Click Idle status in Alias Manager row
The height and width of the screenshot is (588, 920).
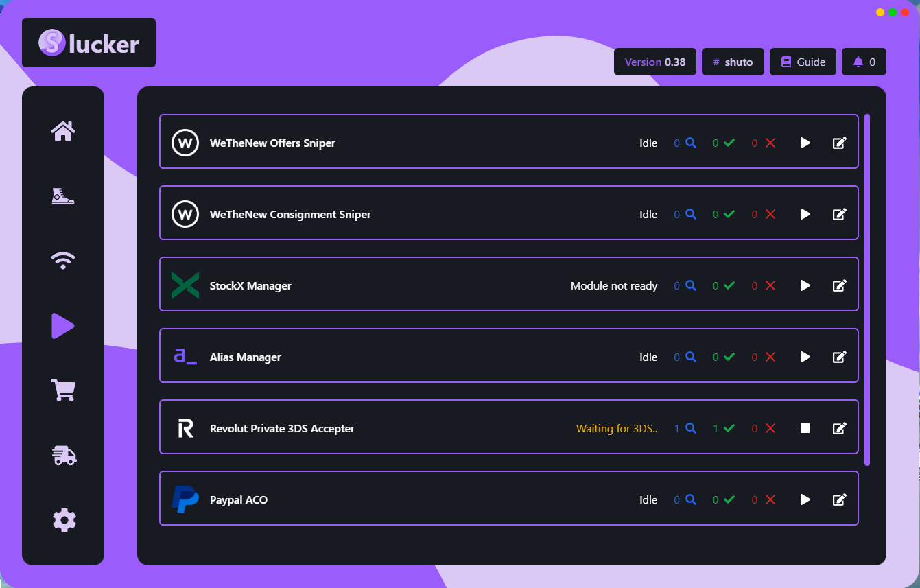648,357
